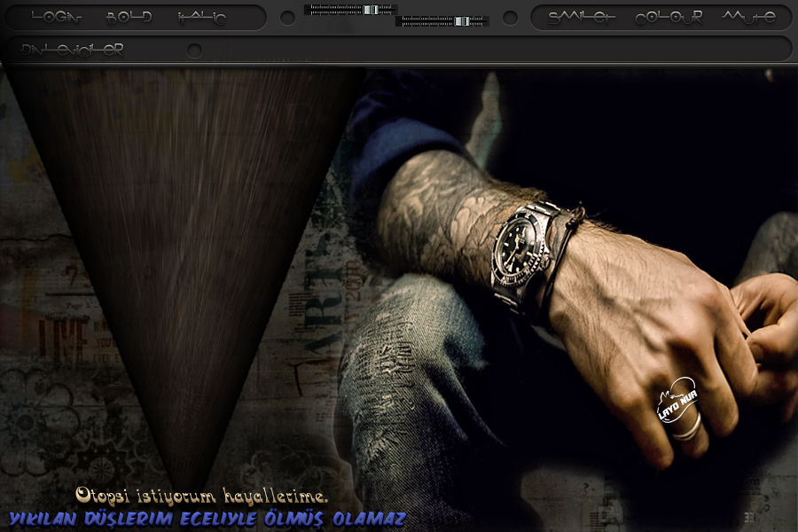Open the Colour chooser
798x532 pixels.
tap(669, 17)
